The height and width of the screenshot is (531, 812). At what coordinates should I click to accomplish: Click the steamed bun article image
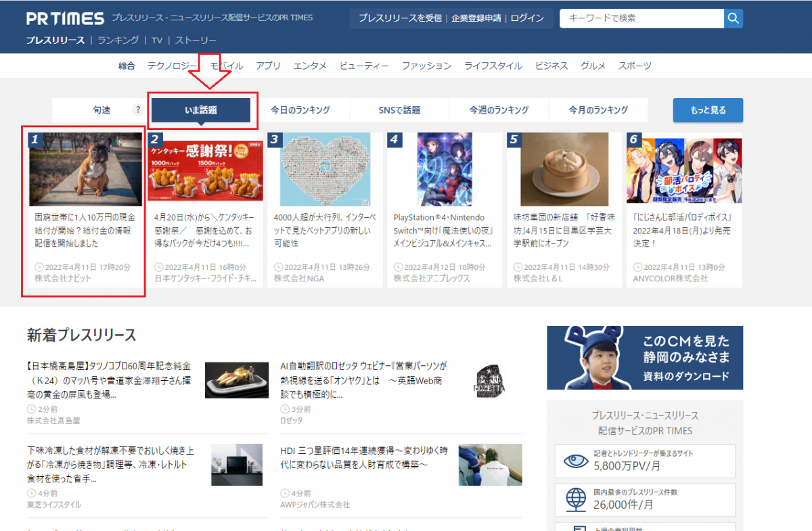click(x=564, y=169)
